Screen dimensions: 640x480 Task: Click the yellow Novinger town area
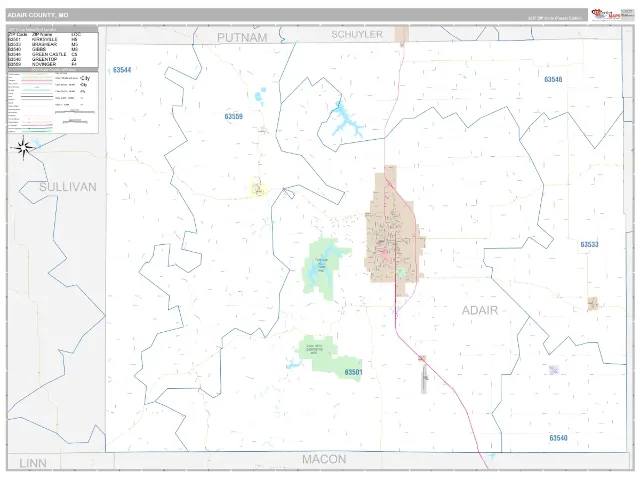pyautogui.click(x=258, y=188)
